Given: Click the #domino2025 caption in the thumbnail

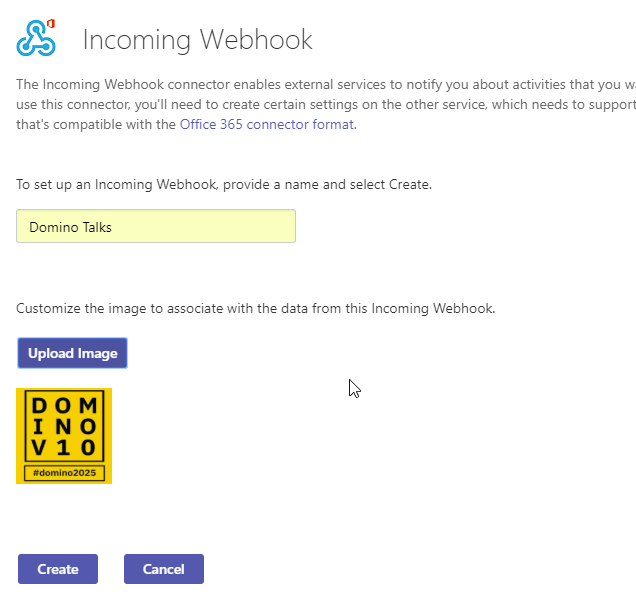Looking at the screenshot, I should click(x=64, y=473).
